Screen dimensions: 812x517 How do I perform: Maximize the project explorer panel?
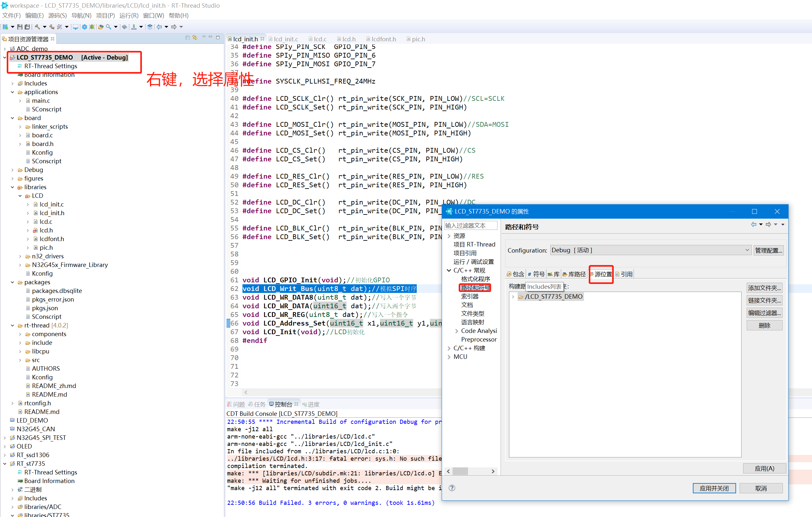click(x=218, y=37)
